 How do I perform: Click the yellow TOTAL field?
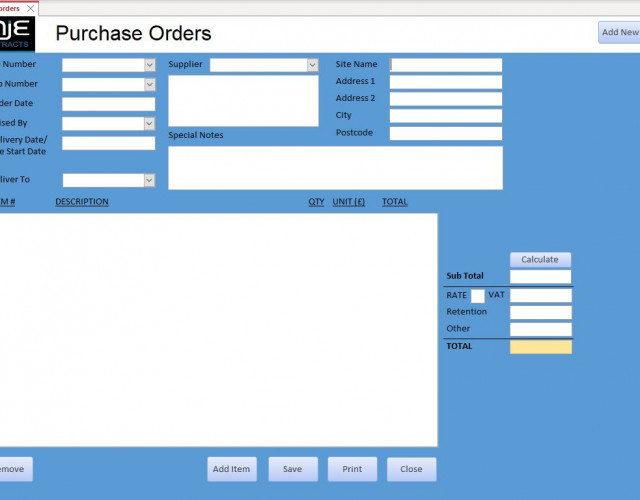tap(540, 347)
